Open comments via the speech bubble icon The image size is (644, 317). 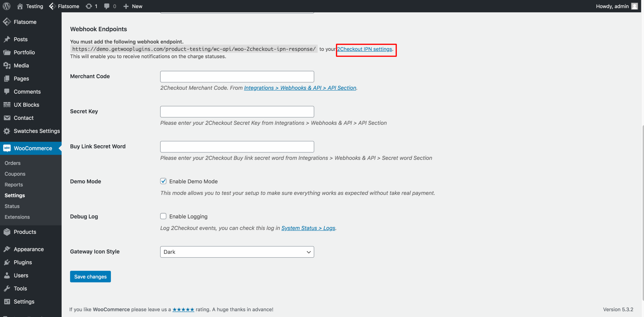pos(107,6)
